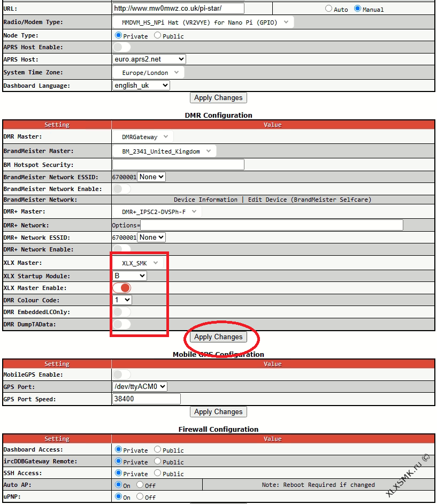Toggle BrandMeister Network Enable switch

[x=122, y=189]
